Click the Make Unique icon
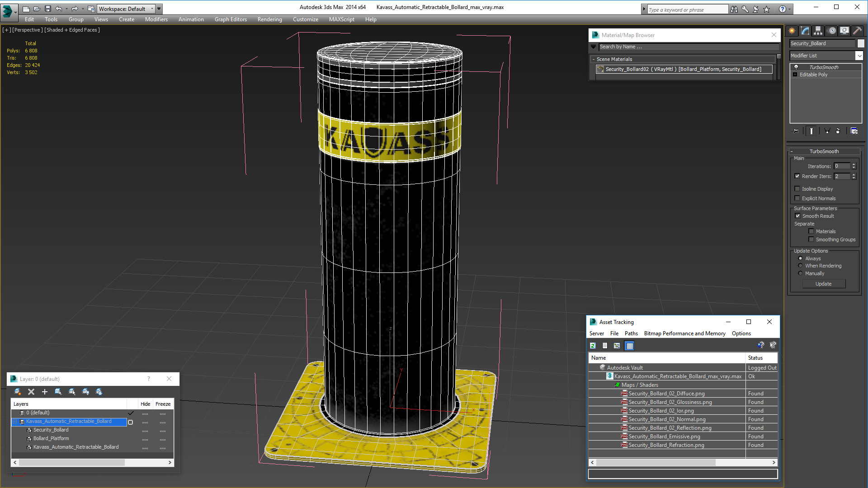Screen dimensions: 868x488 point(827,131)
